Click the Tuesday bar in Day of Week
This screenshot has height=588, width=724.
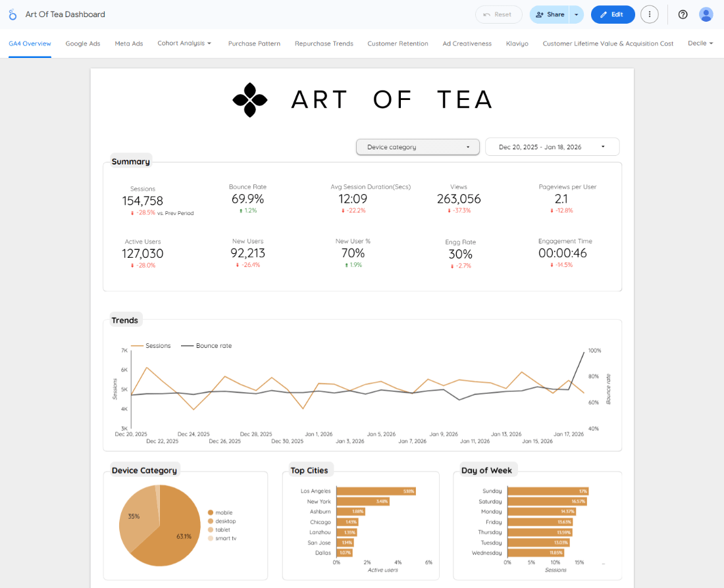pyautogui.click(x=539, y=543)
